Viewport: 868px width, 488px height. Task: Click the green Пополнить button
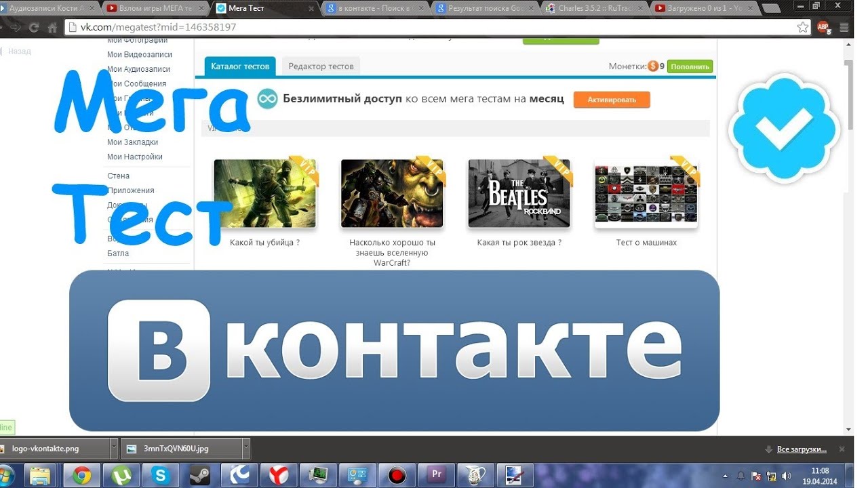pyautogui.click(x=690, y=66)
